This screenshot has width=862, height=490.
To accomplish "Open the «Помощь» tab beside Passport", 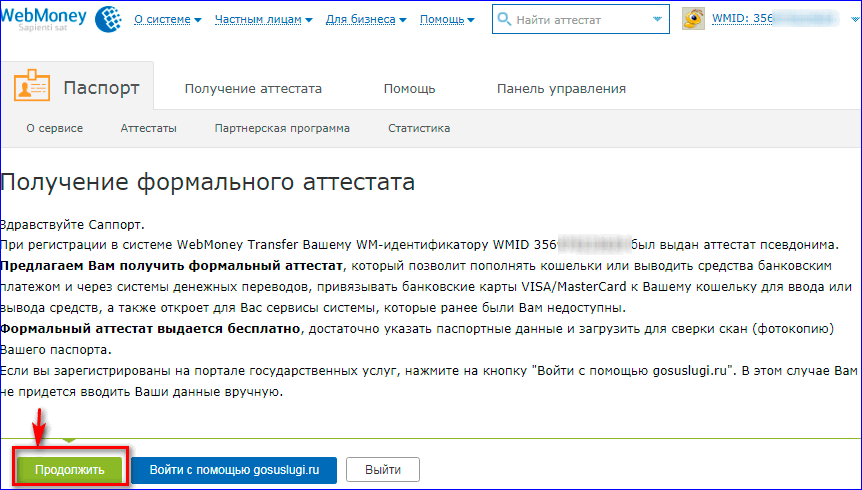I will 409,89.
